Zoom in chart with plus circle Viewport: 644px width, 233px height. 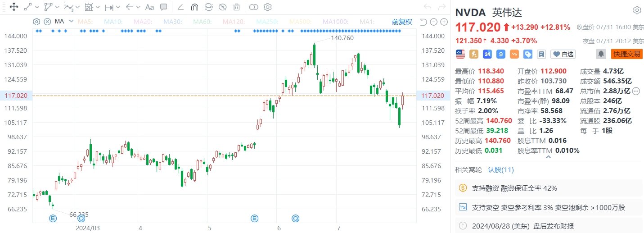(x=445, y=22)
